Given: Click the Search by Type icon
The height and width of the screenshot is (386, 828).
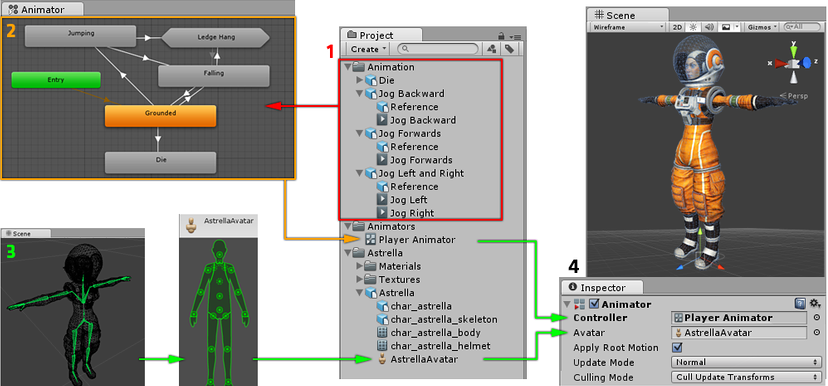Looking at the screenshot, I should click(492, 49).
